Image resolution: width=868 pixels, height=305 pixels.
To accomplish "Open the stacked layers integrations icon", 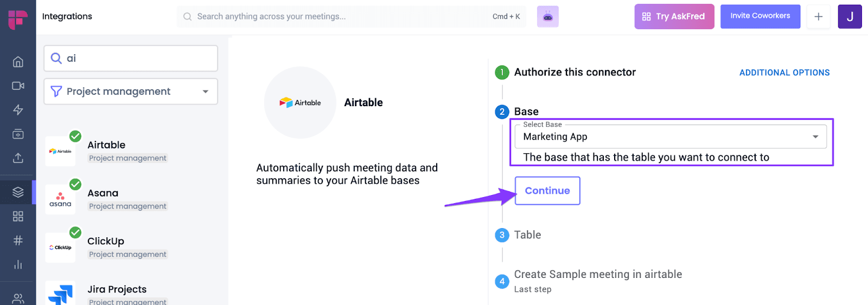I will [18, 192].
